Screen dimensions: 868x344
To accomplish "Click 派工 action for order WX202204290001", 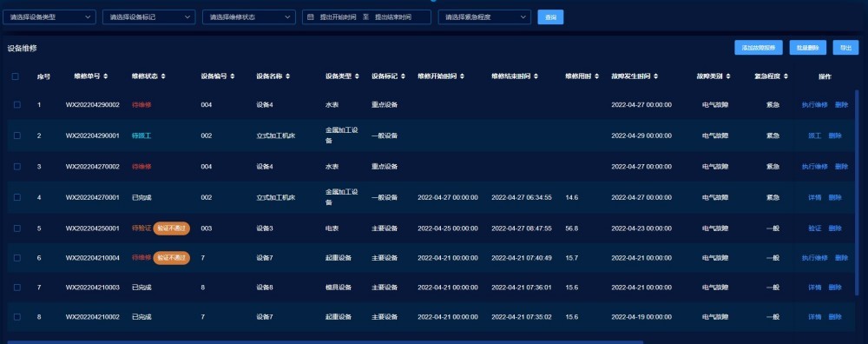I will point(814,136).
